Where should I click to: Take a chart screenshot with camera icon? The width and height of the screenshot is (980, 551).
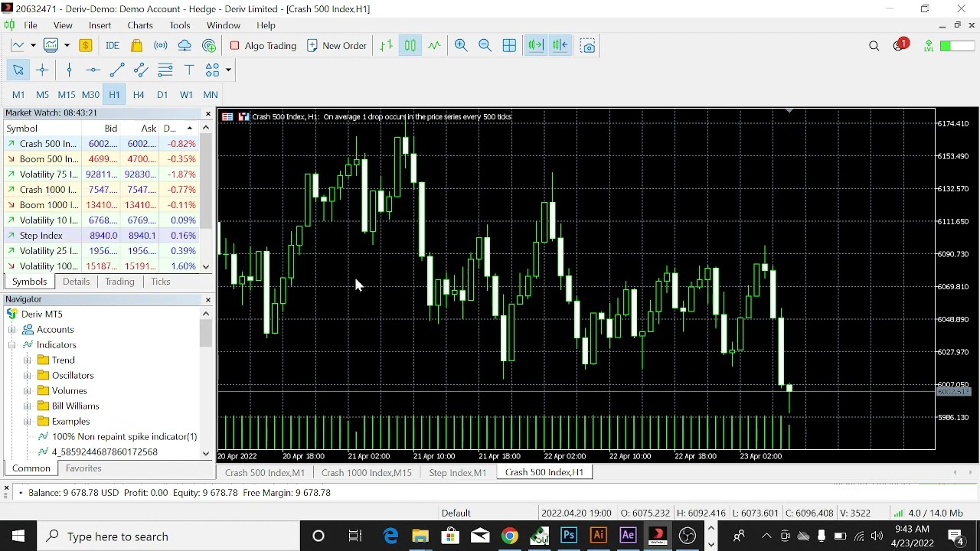(589, 46)
